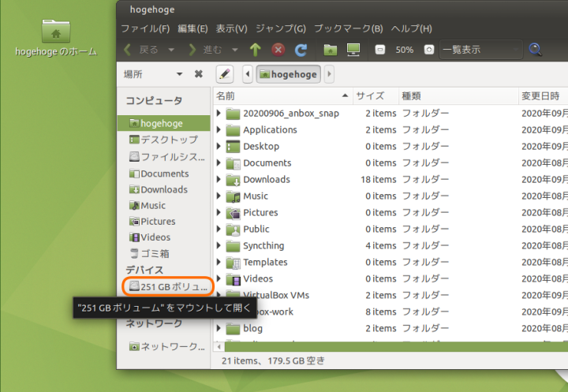Click the green up-arrow parent folder icon
This screenshot has width=568, height=392.
(255, 50)
